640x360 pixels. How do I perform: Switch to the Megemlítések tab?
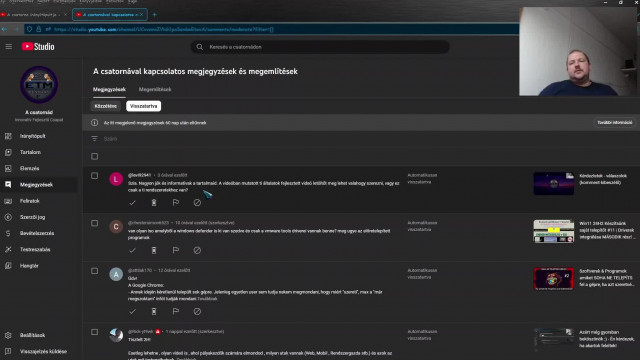[155, 89]
